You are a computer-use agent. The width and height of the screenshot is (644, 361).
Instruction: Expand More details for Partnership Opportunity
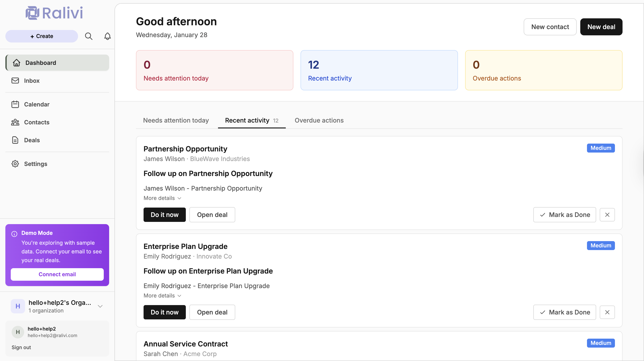162,198
